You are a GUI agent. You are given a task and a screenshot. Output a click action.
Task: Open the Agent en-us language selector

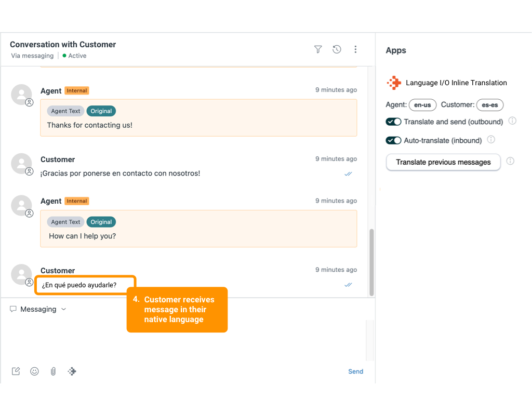[x=422, y=104]
